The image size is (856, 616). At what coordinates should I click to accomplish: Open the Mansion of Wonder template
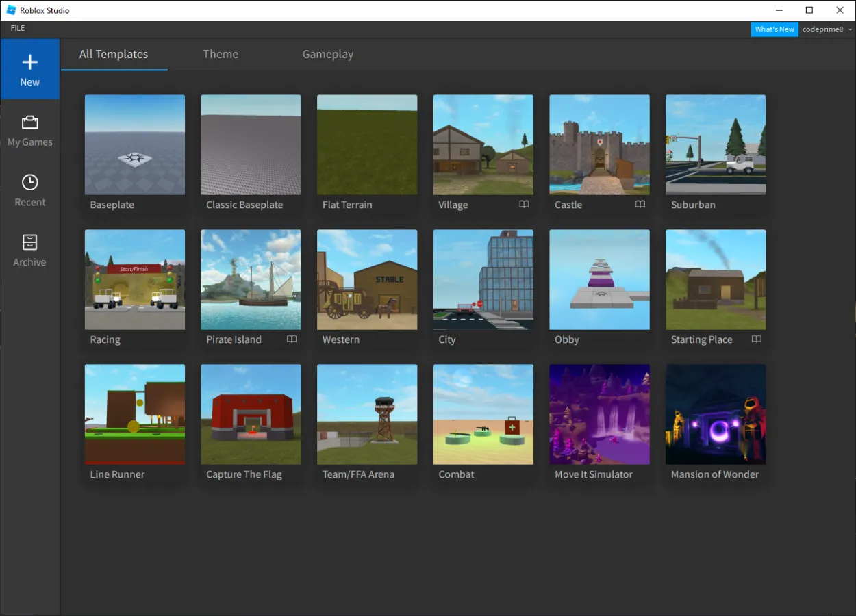coord(716,414)
